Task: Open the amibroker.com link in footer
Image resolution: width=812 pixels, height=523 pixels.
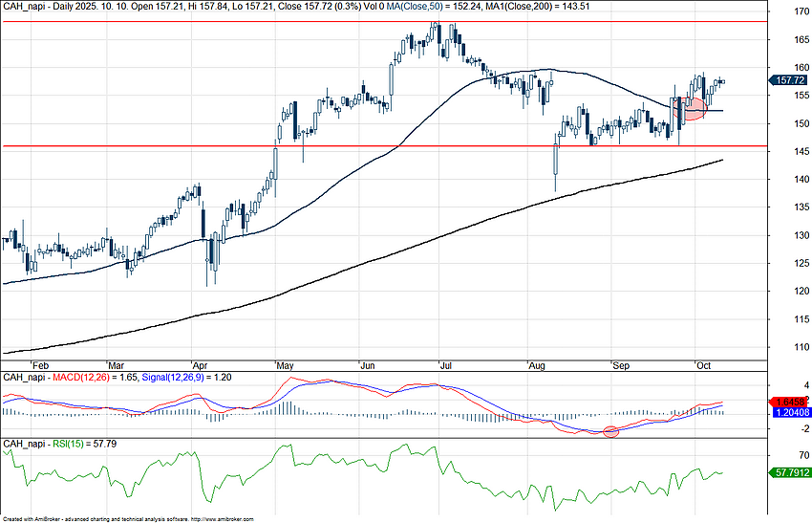Action: click(x=224, y=519)
